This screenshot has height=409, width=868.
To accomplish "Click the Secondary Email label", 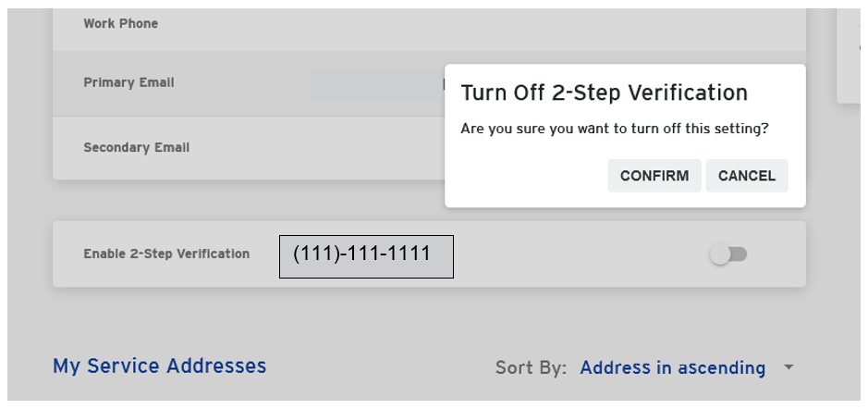I will (136, 147).
